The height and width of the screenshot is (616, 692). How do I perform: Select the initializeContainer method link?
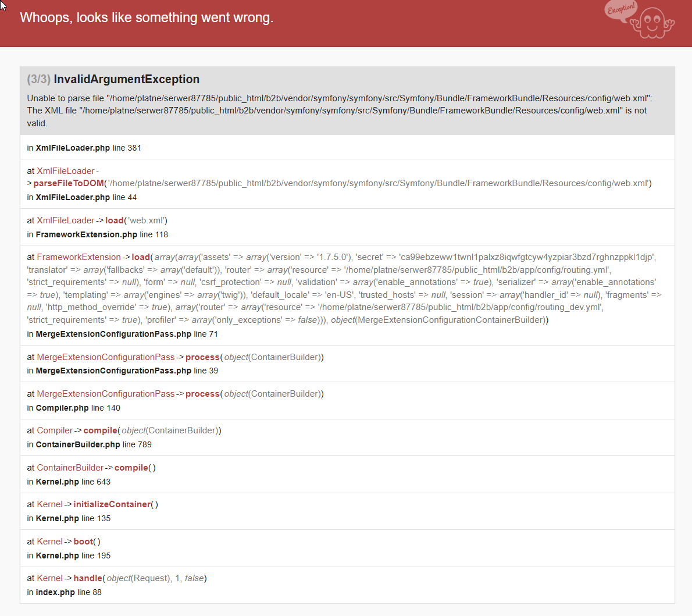coord(112,504)
